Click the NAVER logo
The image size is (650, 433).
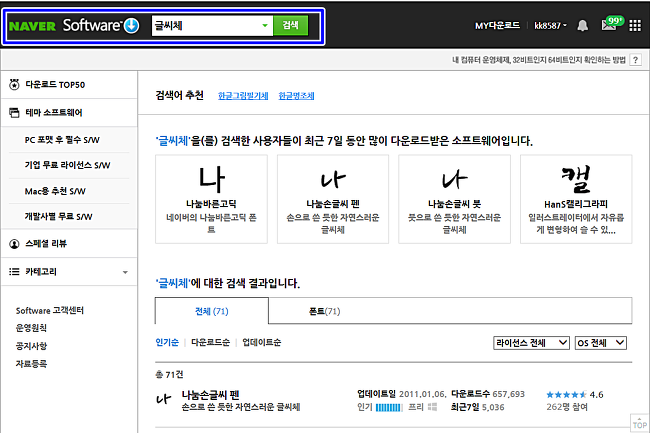tap(32, 26)
